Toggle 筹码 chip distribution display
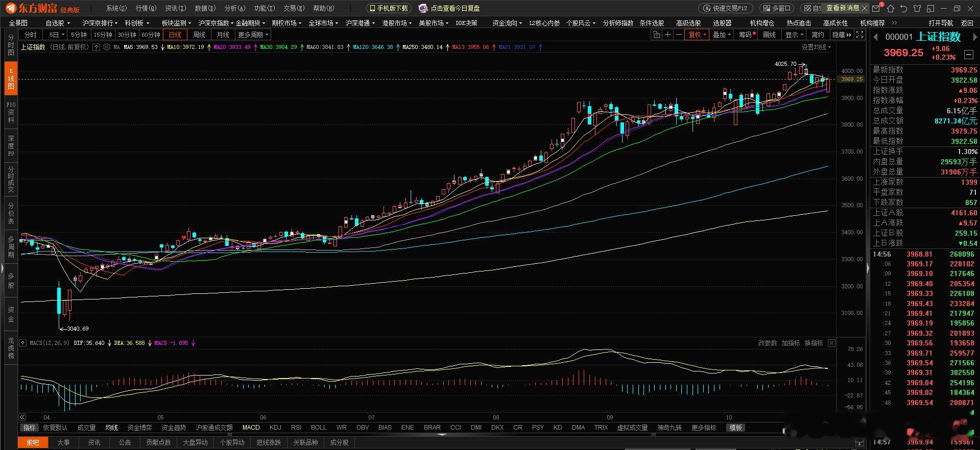Viewport: 980px width, 450px height. [x=746, y=35]
